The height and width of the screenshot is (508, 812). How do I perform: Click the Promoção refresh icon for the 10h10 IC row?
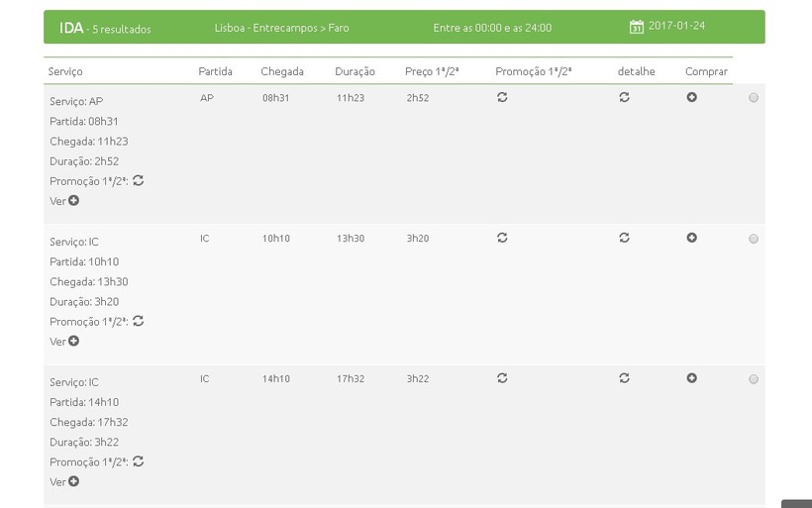click(502, 238)
